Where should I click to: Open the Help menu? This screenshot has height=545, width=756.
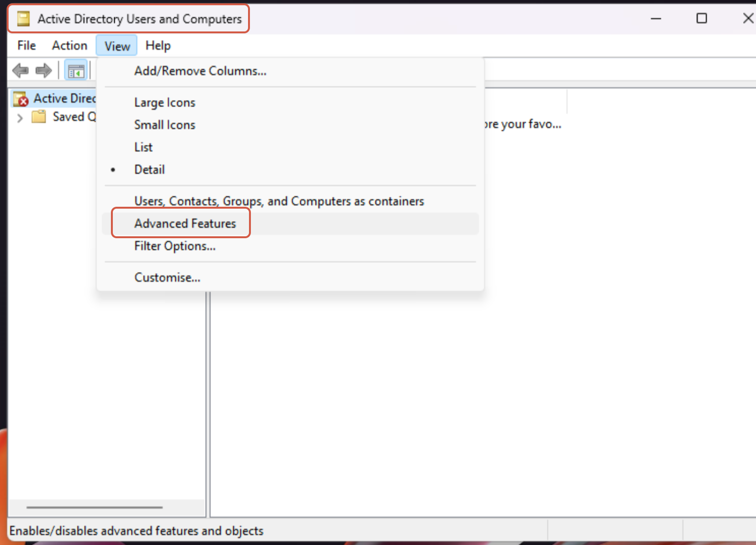(158, 46)
